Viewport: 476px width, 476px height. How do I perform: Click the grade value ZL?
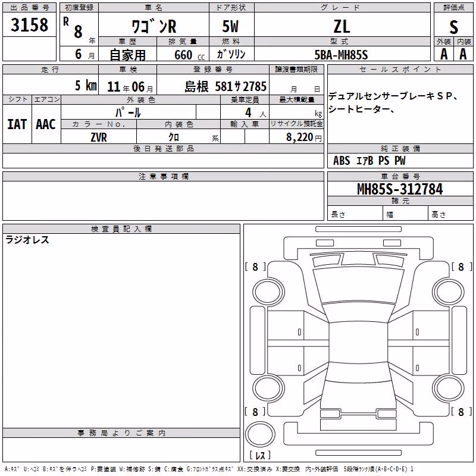click(342, 26)
